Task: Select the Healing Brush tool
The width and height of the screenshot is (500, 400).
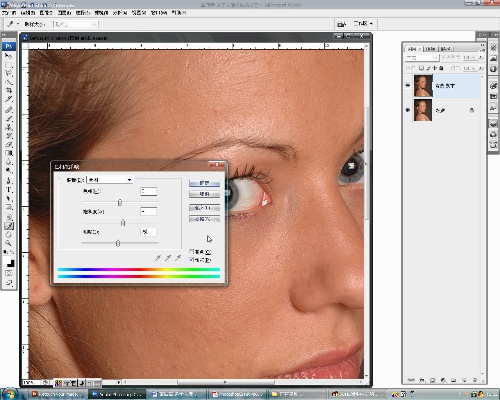Action: pos(9,109)
